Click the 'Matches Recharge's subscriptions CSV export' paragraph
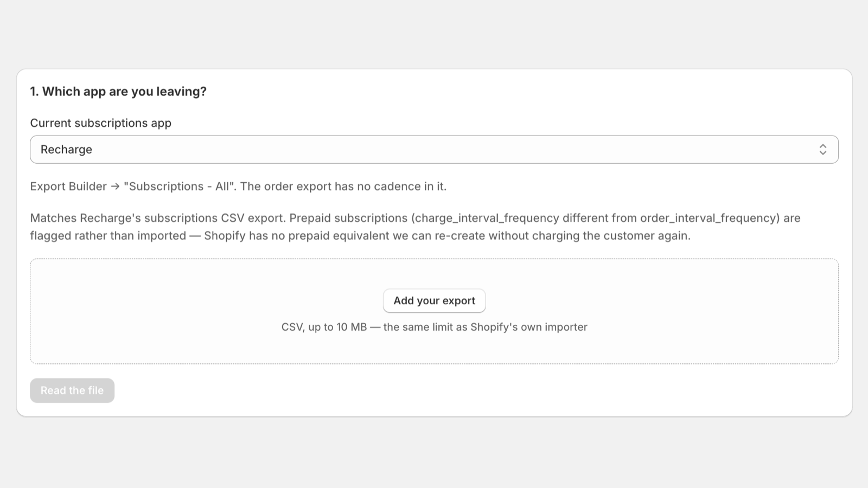 pyautogui.click(x=416, y=227)
